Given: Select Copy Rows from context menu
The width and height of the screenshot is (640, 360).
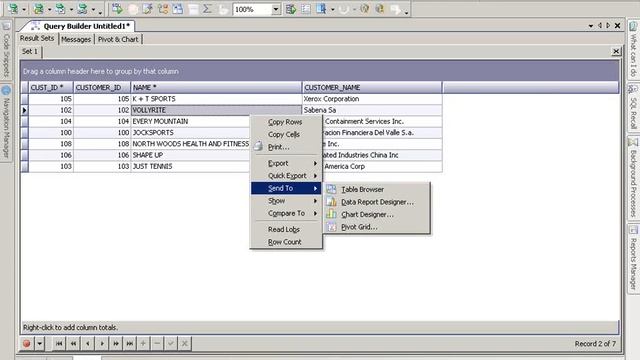Looking at the screenshot, I should click(x=287, y=122).
